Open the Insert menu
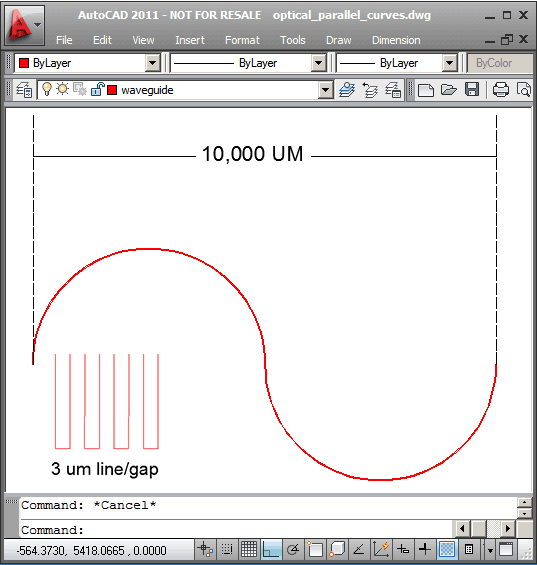This screenshot has height=565, width=537. coord(190,40)
